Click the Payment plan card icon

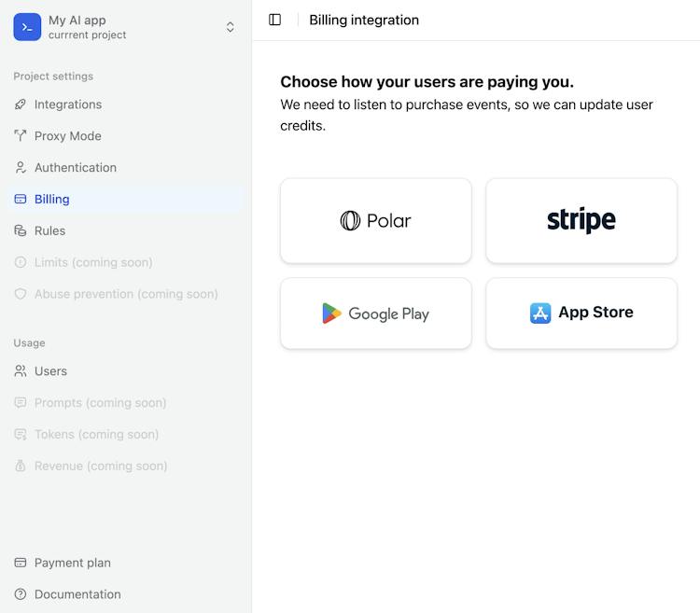(x=21, y=563)
